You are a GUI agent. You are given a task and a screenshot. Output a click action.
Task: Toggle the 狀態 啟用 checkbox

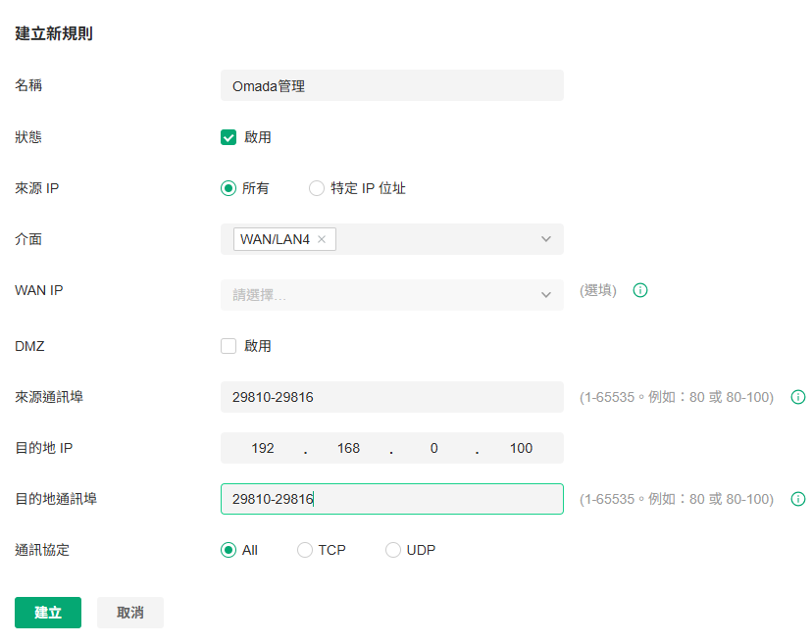point(228,137)
